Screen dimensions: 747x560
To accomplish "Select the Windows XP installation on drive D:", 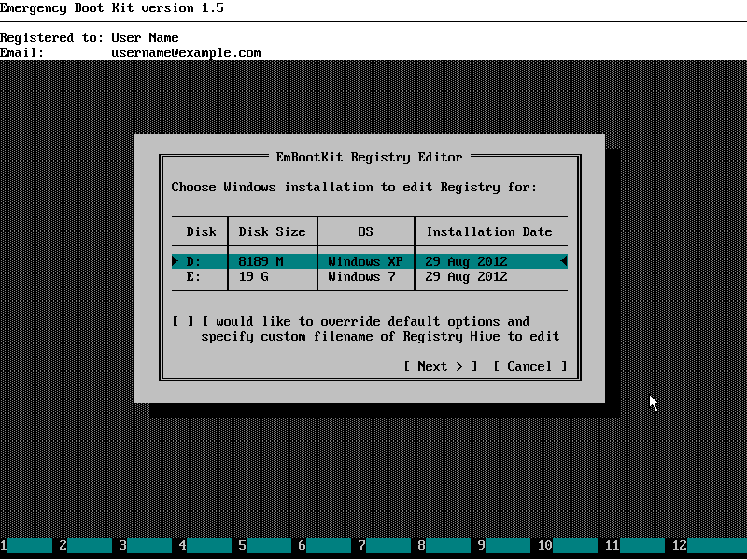I will 369,261.
